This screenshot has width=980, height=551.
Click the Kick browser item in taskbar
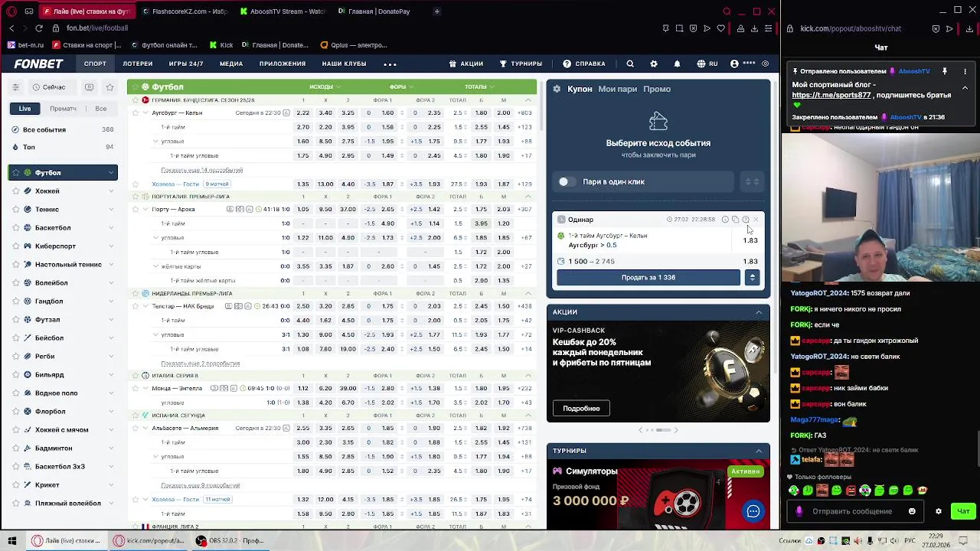click(x=149, y=540)
